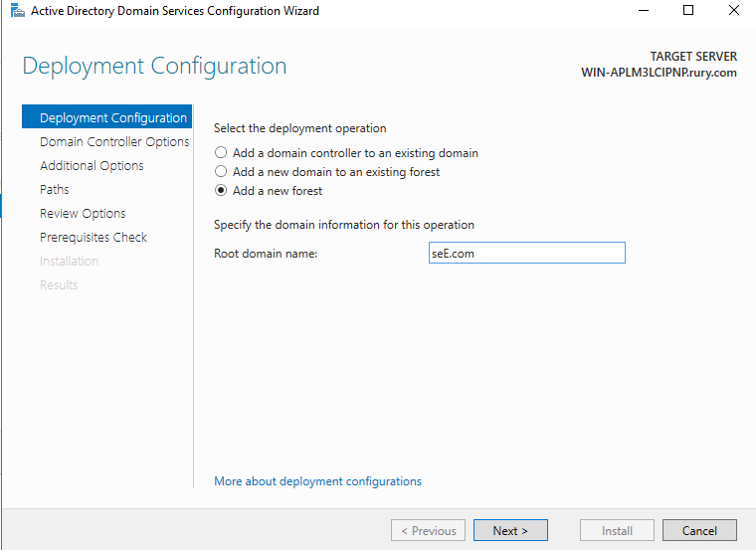Click the disabled Installation step

pyautogui.click(x=69, y=261)
